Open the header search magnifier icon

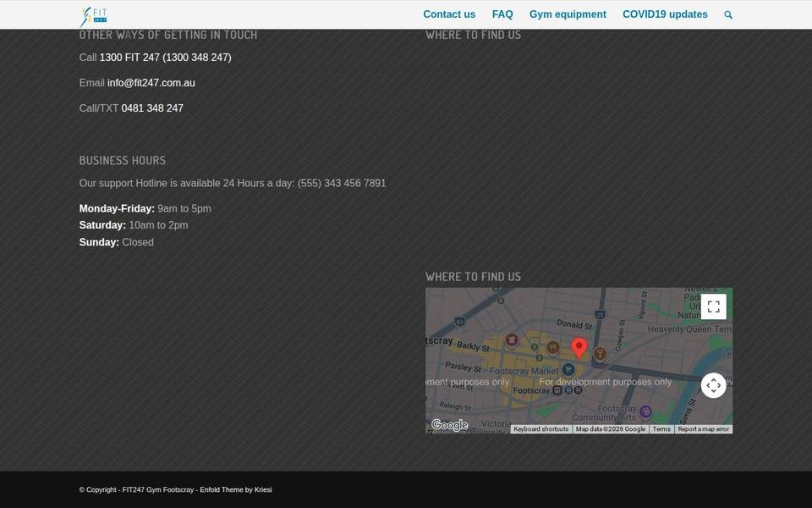(728, 15)
